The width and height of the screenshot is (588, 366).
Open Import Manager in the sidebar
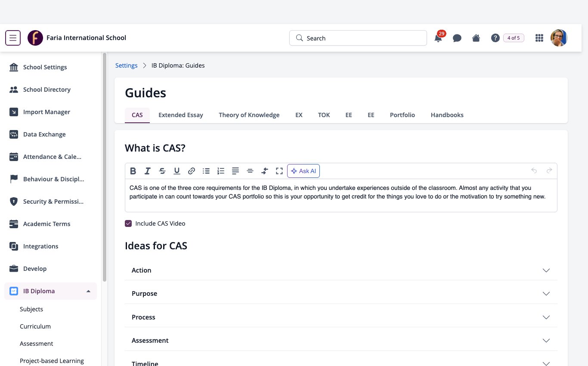[50, 112]
